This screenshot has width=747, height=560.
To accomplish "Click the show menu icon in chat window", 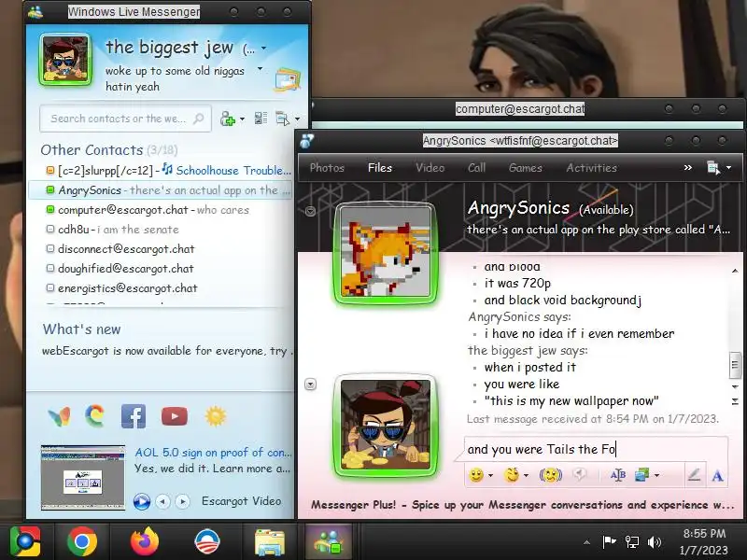I will tap(713, 168).
